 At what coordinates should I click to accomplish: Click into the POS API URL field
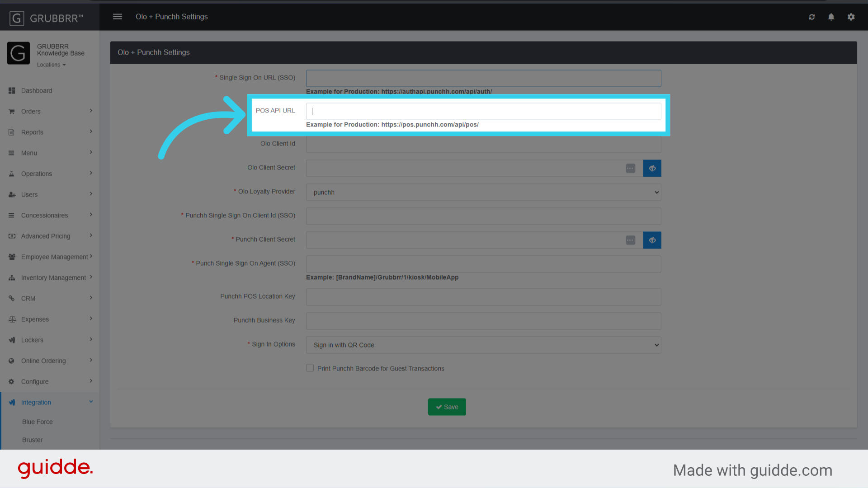(x=483, y=111)
